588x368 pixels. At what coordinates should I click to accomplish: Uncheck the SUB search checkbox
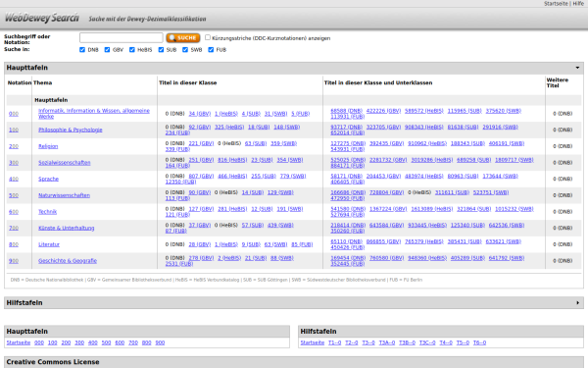pos(161,50)
